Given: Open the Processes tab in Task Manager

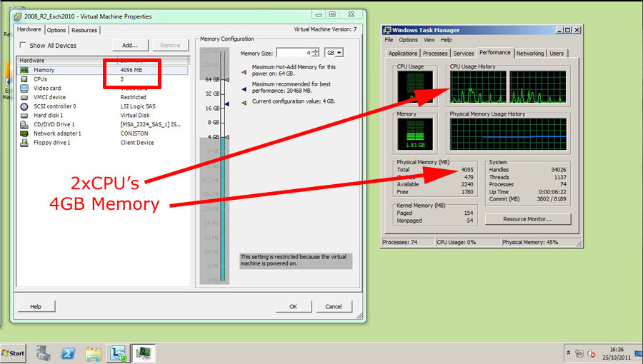Looking at the screenshot, I should point(435,54).
